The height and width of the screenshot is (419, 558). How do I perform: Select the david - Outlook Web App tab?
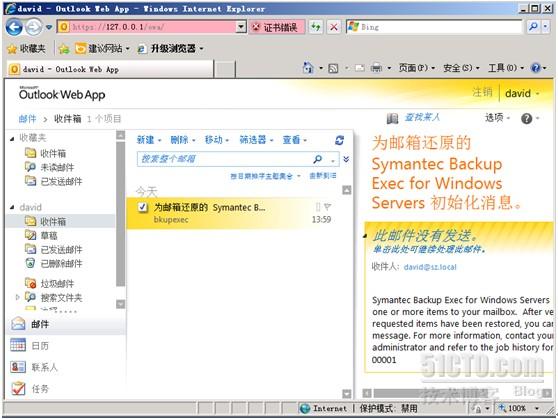[110, 69]
